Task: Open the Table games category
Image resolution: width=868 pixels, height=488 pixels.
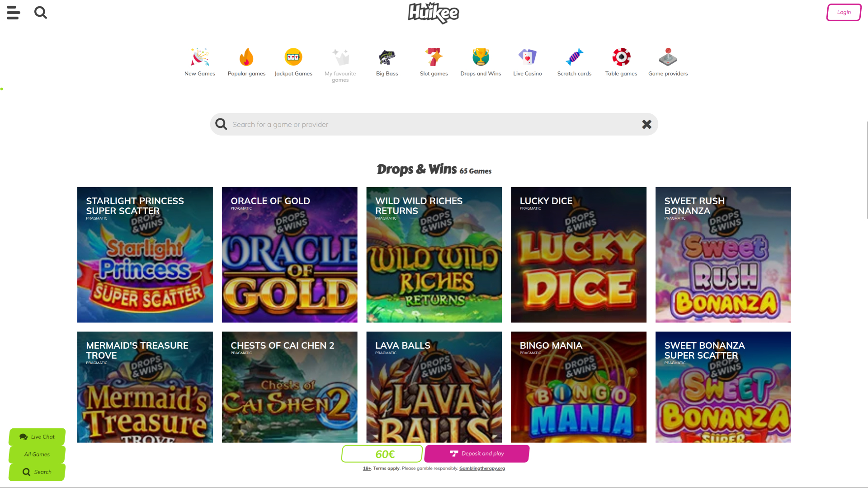Action: tap(621, 62)
